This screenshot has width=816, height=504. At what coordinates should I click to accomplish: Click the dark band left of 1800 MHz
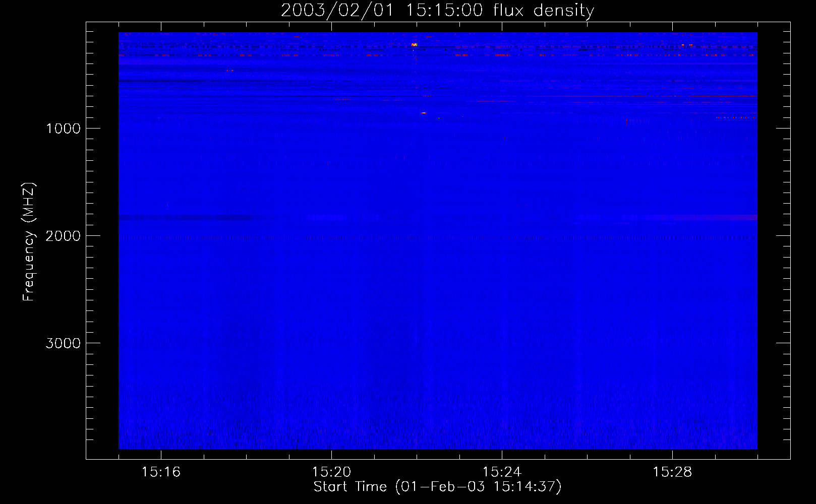(187, 218)
